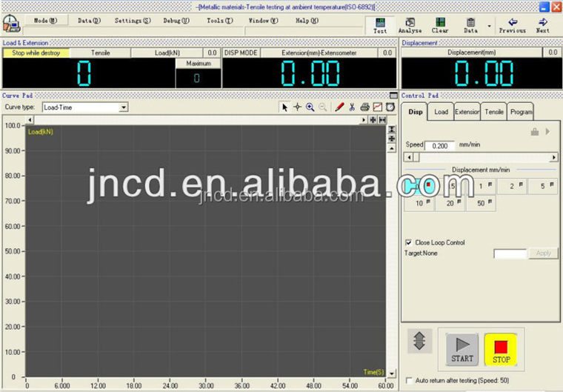Image resolution: width=563 pixels, height=392 pixels.
Task: Switch to the Extension tab
Action: tap(467, 112)
